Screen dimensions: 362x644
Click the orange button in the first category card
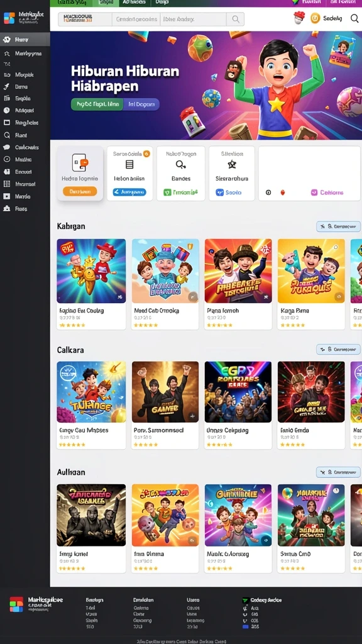point(80,191)
